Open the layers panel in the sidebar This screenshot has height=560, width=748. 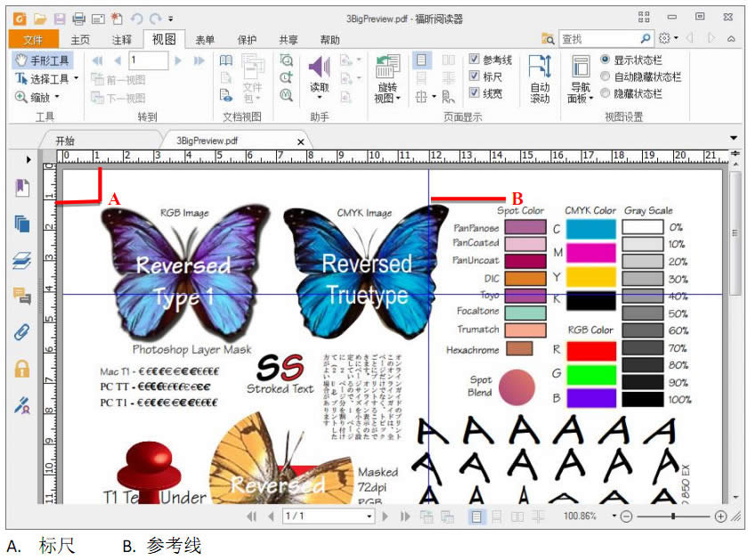pyautogui.click(x=22, y=260)
